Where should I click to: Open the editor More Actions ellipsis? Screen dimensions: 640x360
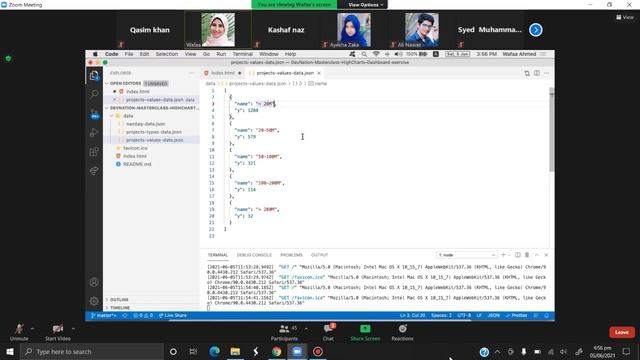pos(547,73)
